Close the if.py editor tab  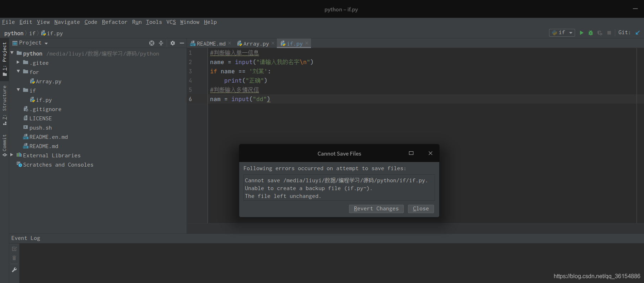(307, 43)
